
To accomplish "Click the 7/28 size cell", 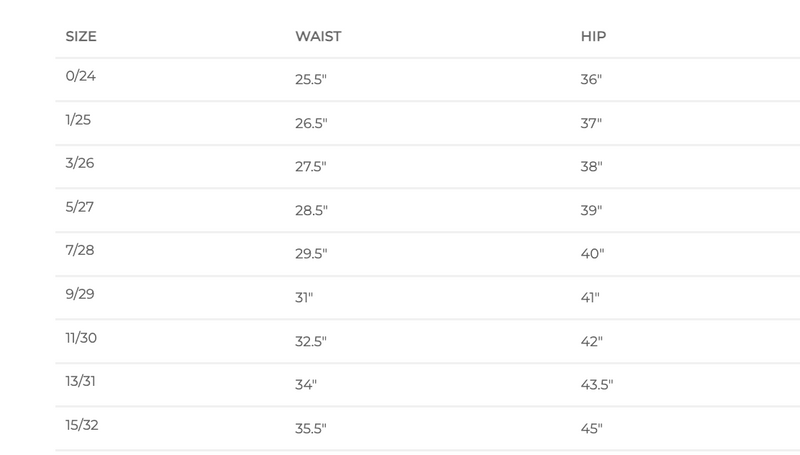I will pyautogui.click(x=80, y=252).
